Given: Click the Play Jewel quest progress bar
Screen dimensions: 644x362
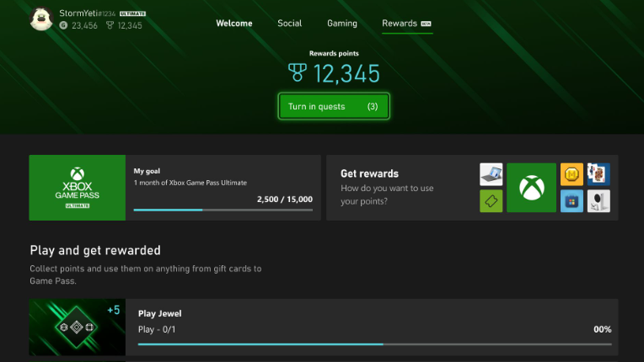Looking at the screenshot, I should (374, 344).
